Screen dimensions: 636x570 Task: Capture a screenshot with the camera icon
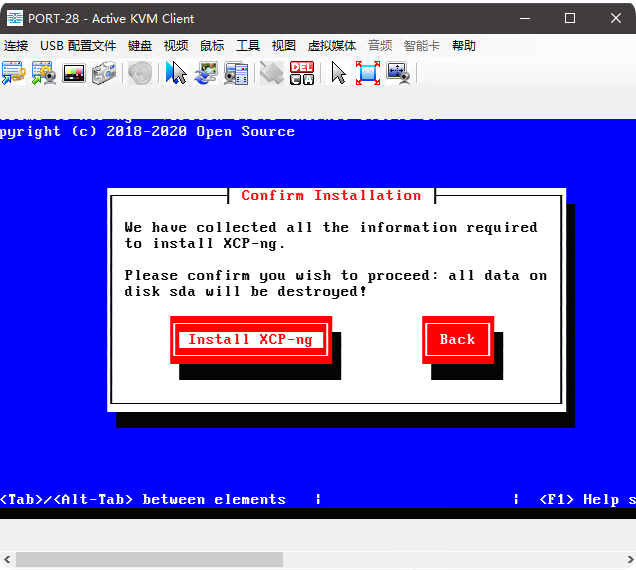tap(104, 73)
